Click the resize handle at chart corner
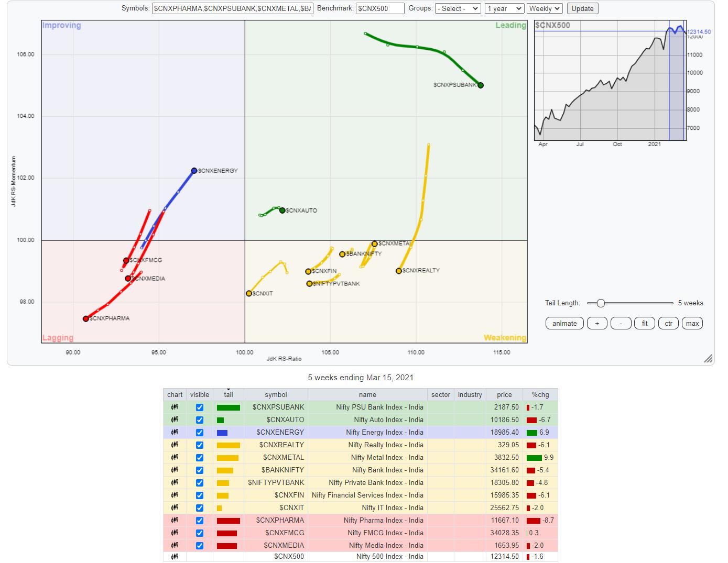Image resolution: width=728 pixels, height=563 pixels. 708,359
